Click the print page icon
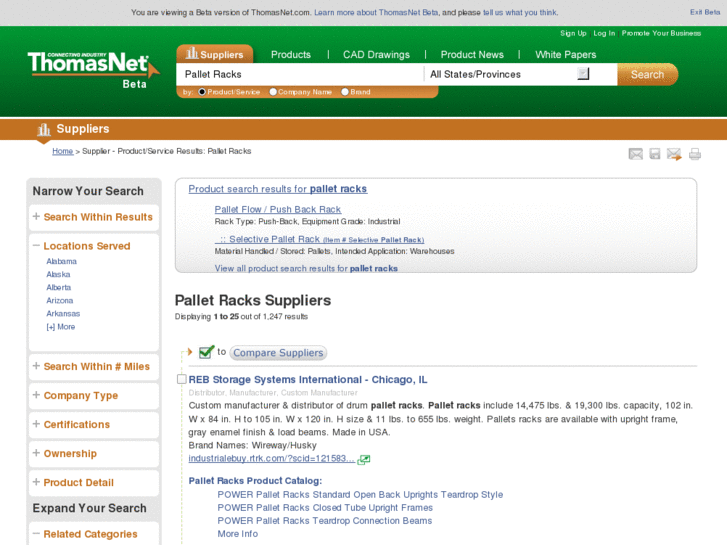This screenshot has height=545, width=727. tap(695, 154)
